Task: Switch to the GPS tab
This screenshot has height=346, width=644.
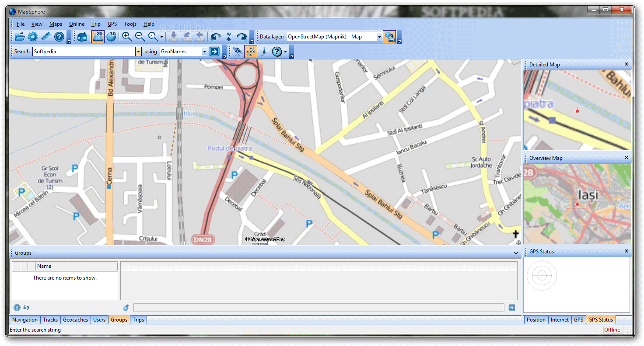Action: pos(578,320)
